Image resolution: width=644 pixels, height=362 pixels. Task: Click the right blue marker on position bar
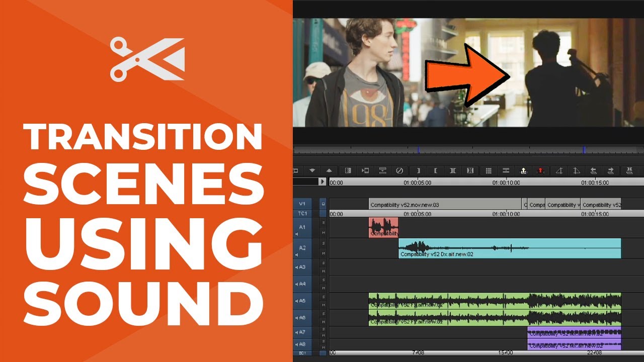point(584,150)
